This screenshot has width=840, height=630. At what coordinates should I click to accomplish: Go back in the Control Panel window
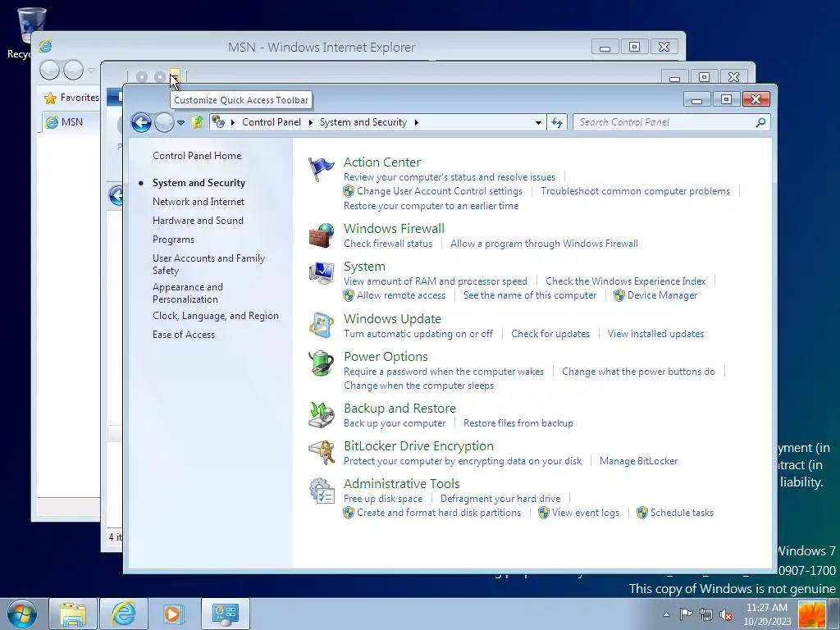click(141, 123)
